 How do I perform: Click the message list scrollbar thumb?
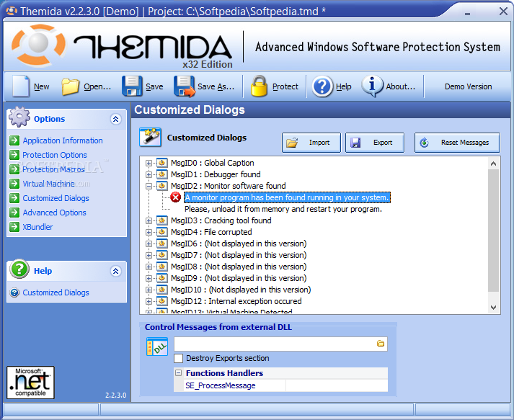coord(493,230)
